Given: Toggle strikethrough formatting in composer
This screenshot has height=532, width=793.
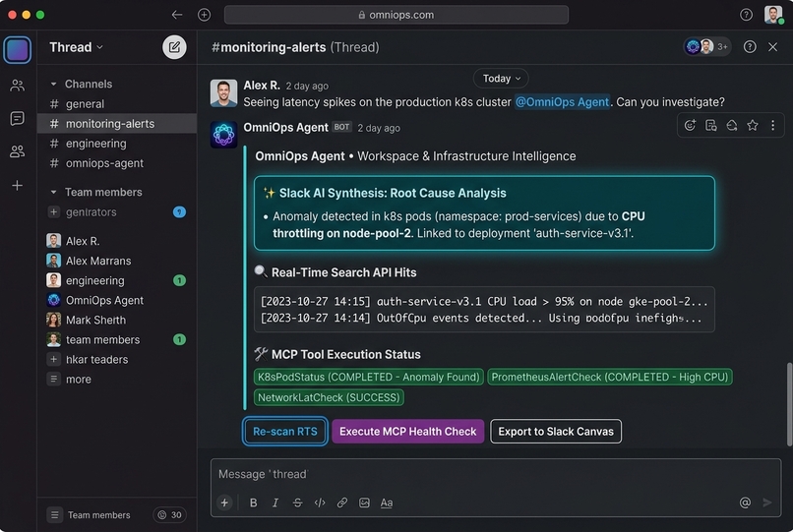Looking at the screenshot, I should tap(297, 502).
